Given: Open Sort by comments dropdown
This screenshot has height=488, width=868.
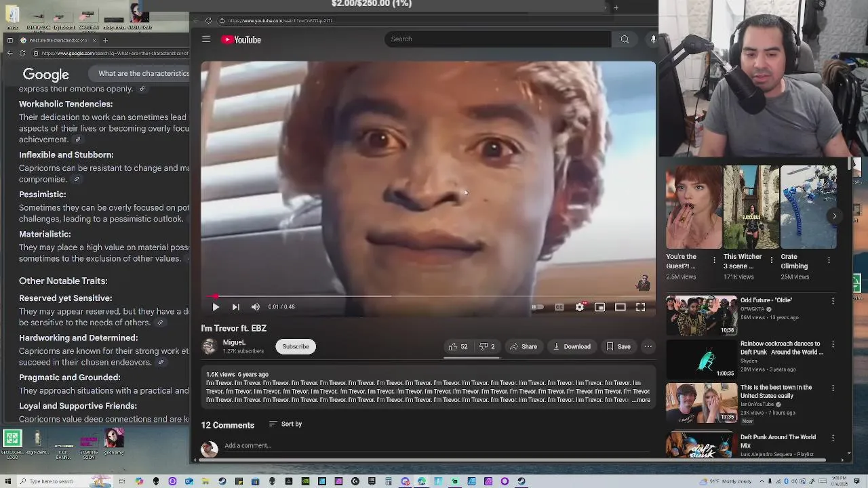Looking at the screenshot, I should point(285,424).
